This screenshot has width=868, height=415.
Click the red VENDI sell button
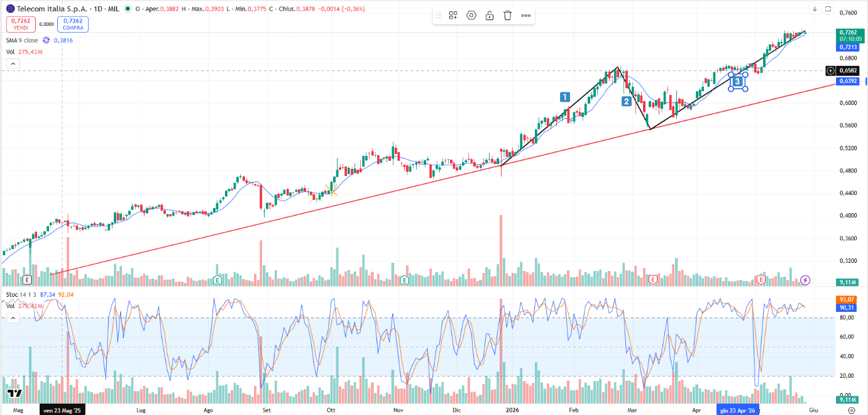tap(21, 25)
